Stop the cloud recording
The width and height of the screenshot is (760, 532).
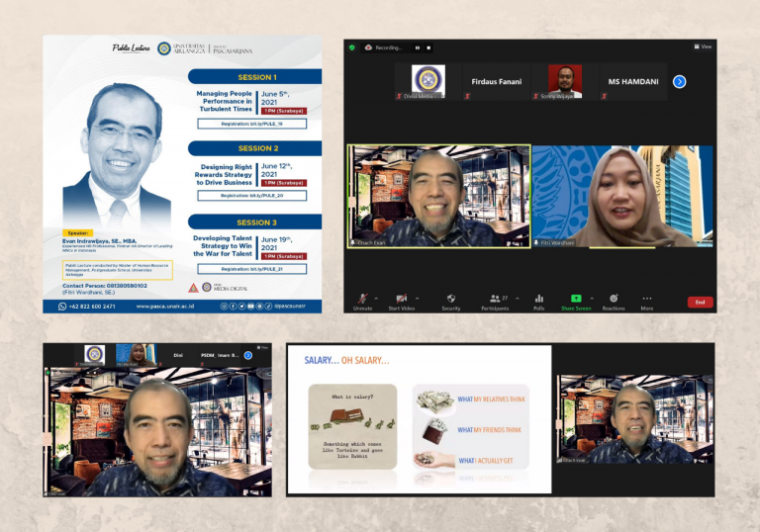coord(428,47)
